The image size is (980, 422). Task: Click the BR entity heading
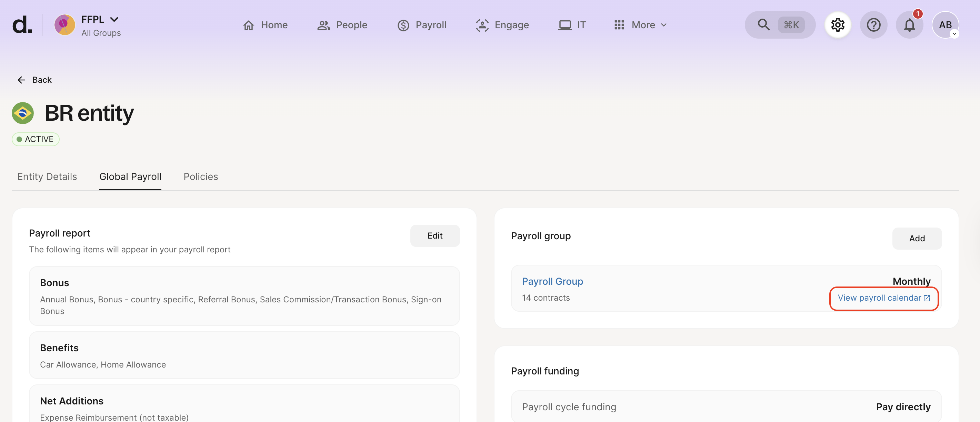pos(89,113)
